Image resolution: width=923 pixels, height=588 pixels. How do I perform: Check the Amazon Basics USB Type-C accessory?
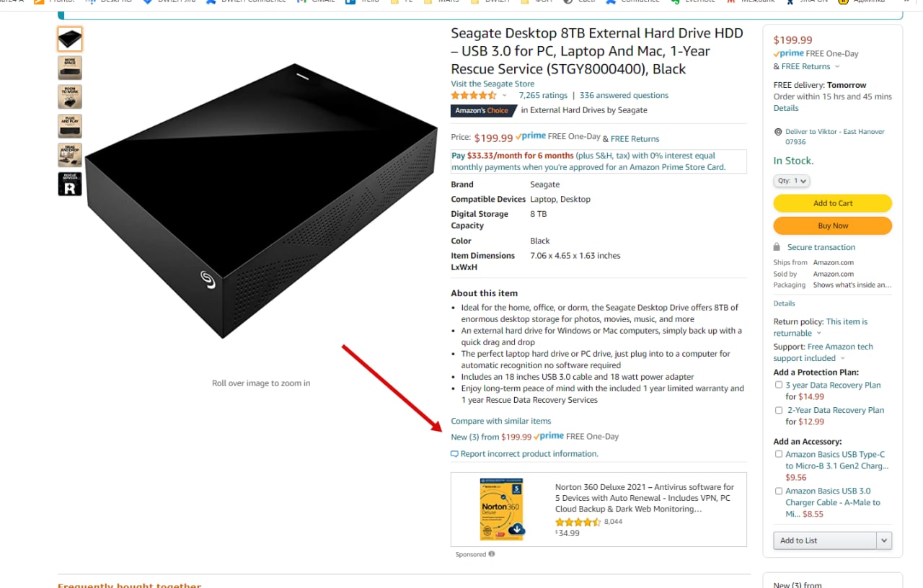click(x=779, y=454)
